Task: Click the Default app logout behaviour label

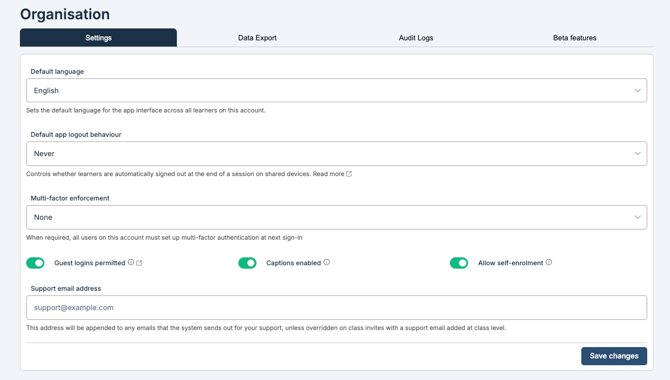Action: pyautogui.click(x=76, y=135)
